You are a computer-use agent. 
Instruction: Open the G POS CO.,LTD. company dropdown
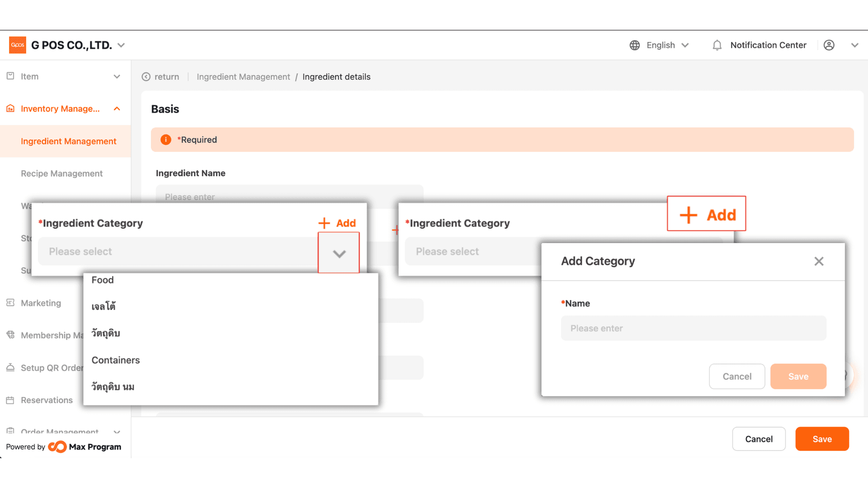(121, 45)
